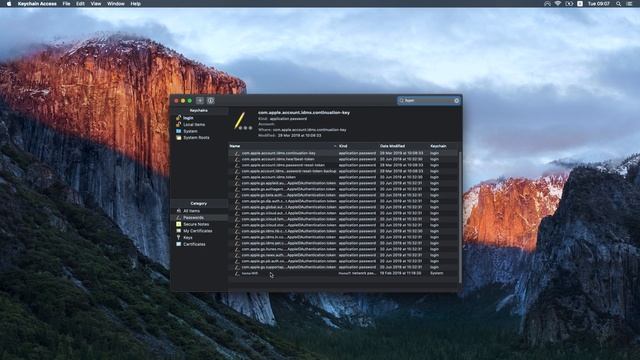Select the com.apple.gs.beta.auth... token row
Viewport: 640px width, 360px height.
[343, 195]
